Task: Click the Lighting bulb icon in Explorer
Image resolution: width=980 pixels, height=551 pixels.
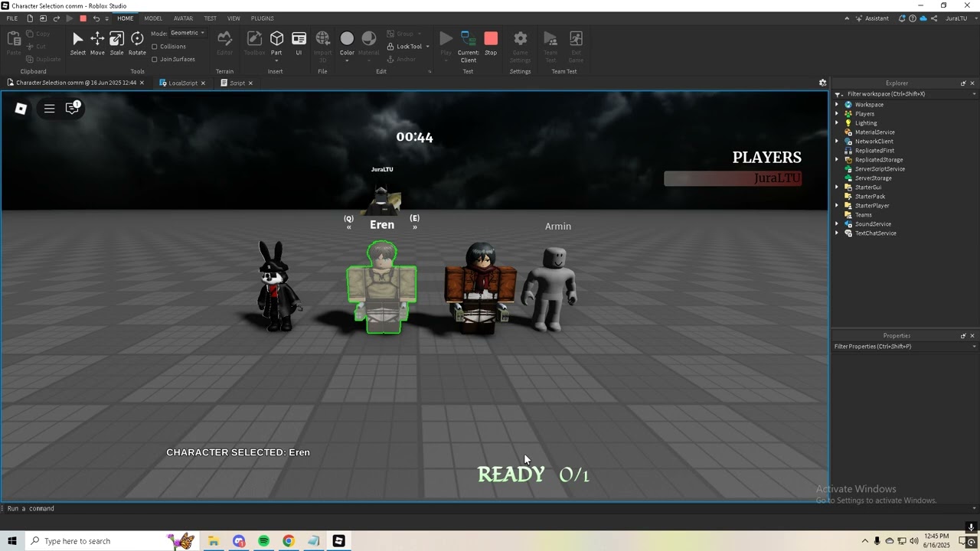Action: 848,123
